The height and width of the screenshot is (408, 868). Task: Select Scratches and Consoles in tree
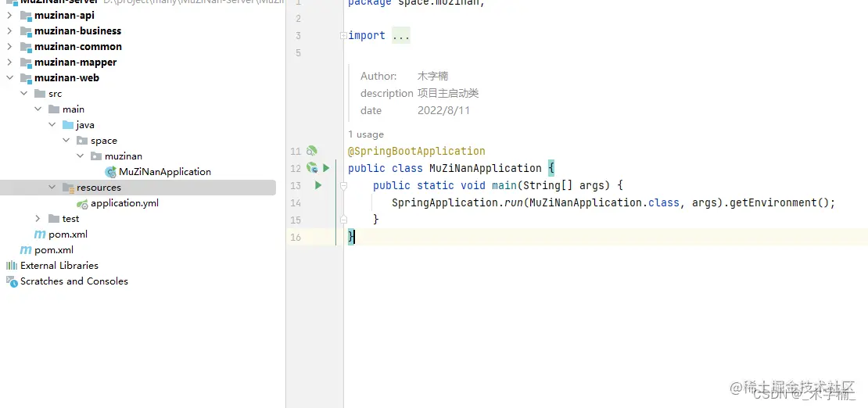tap(74, 281)
